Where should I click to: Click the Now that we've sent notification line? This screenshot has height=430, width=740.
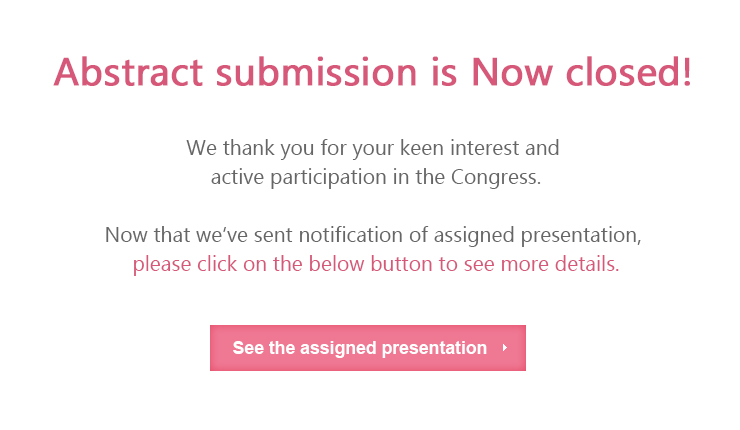point(373,236)
